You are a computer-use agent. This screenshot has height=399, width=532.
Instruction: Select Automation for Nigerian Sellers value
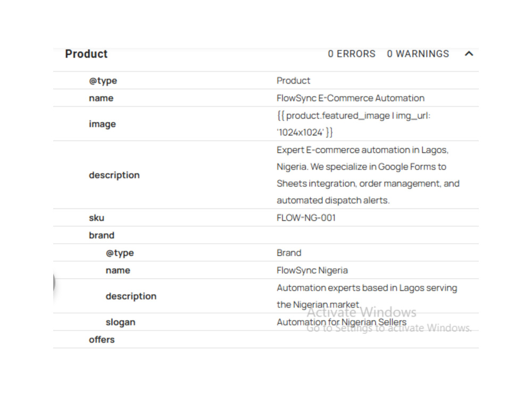(342, 322)
